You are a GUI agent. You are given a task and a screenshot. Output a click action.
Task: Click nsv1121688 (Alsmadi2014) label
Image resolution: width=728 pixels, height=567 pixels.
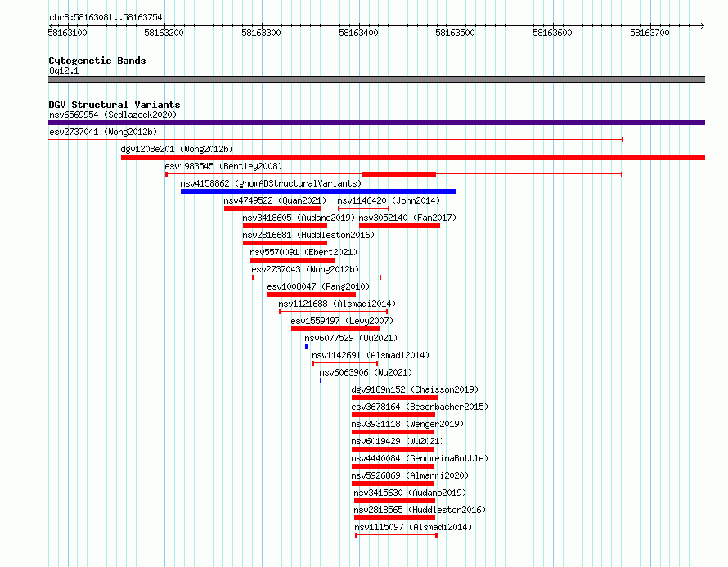tap(337, 304)
